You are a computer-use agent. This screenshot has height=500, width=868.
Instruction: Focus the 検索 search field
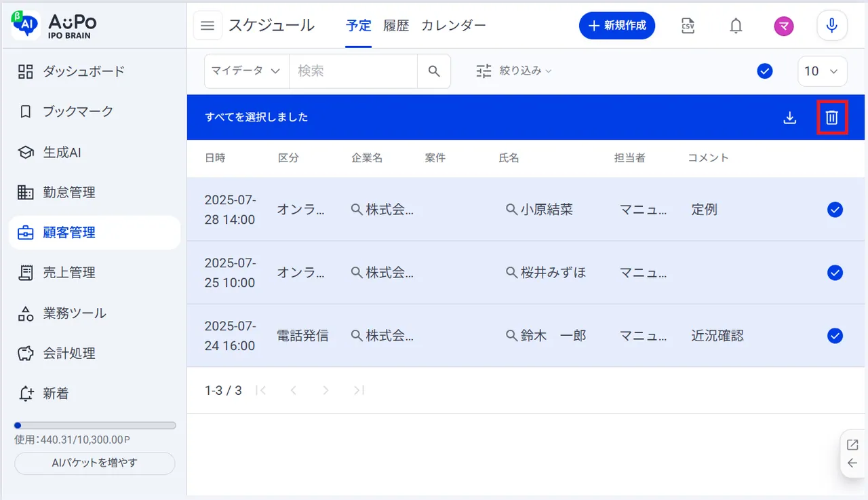pyautogui.click(x=353, y=71)
